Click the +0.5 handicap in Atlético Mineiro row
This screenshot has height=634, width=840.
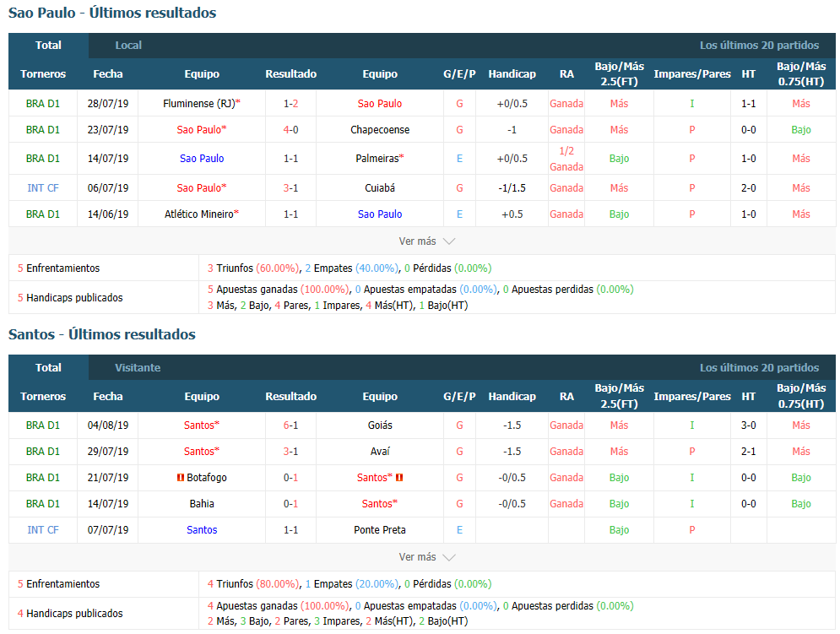click(x=512, y=214)
